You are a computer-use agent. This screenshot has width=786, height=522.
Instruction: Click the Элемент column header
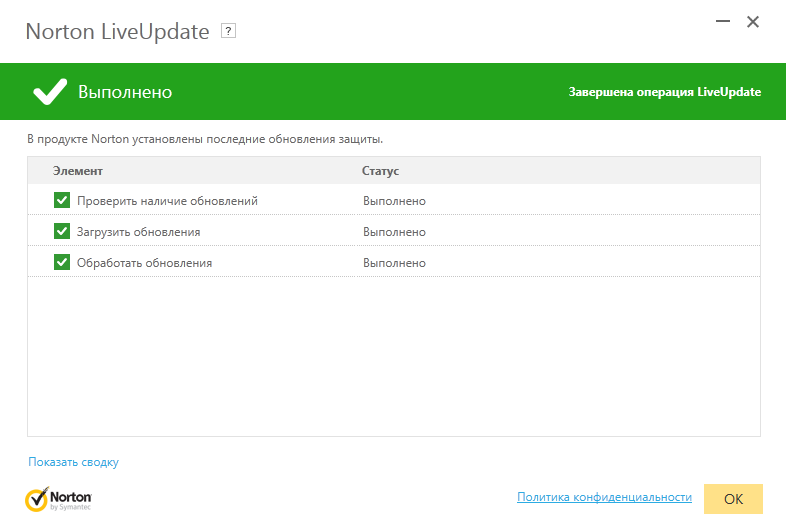(x=78, y=171)
